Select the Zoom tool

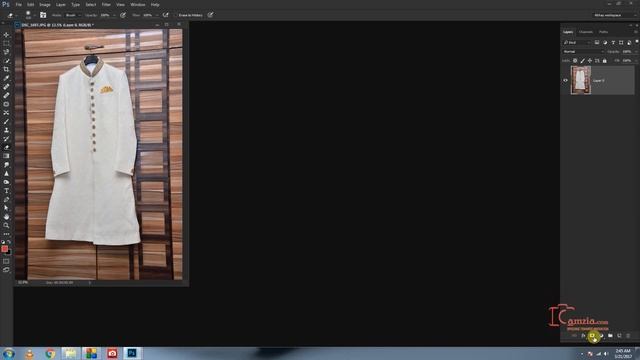click(6, 225)
